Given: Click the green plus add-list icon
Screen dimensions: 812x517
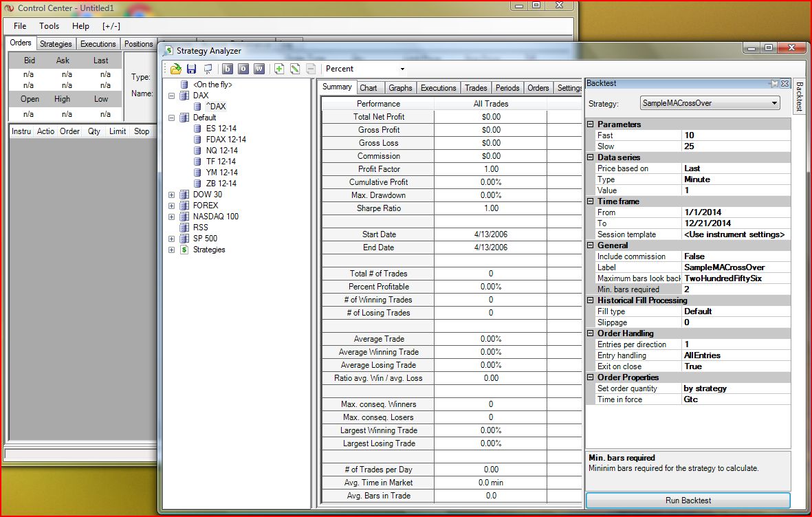Looking at the screenshot, I should [x=279, y=68].
